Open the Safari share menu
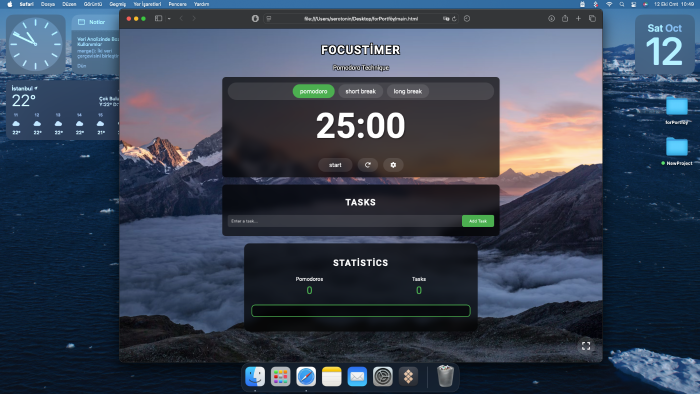The width and height of the screenshot is (700, 394). click(x=565, y=19)
